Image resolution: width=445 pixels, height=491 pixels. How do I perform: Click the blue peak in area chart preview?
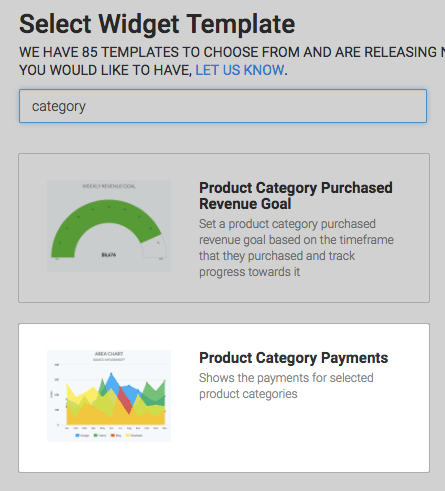coord(111,378)
